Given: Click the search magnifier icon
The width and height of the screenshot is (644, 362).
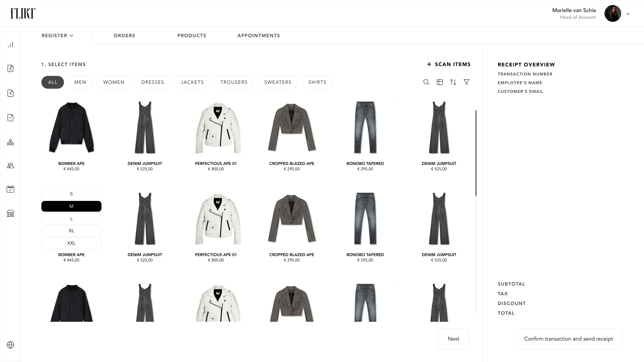Looking at the screenshot, I should tap(426, 82).
